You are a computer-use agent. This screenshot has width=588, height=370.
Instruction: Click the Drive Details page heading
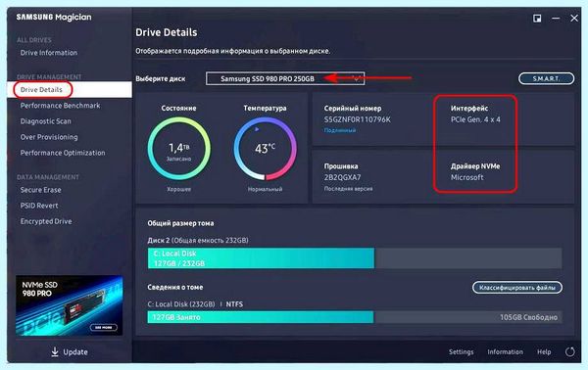167,32
